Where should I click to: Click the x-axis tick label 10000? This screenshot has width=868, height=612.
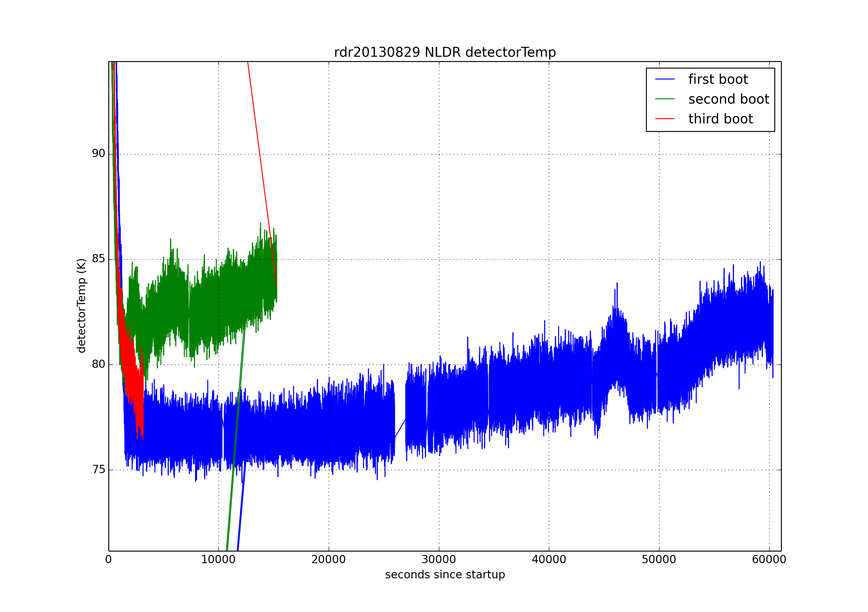(x=218, y=560)
